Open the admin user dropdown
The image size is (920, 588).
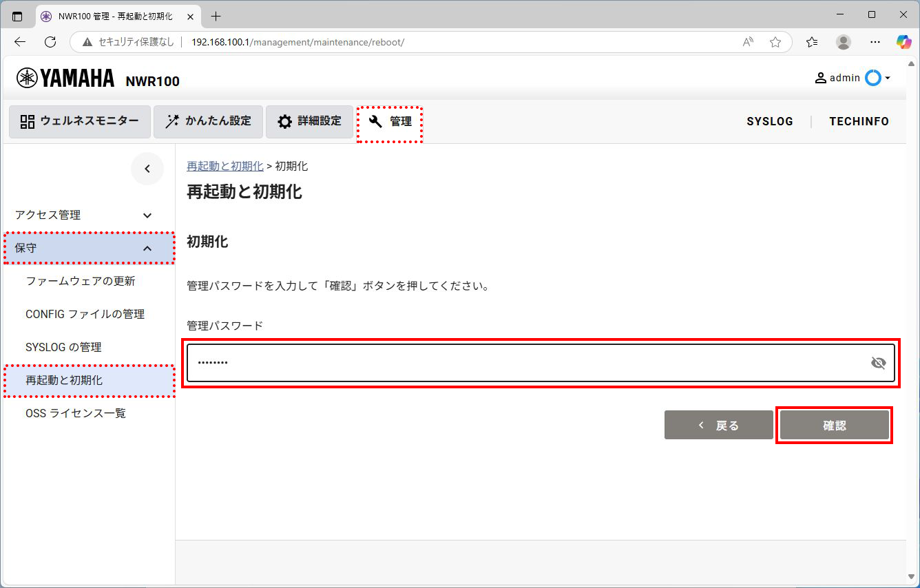click(x=853, y=78)
